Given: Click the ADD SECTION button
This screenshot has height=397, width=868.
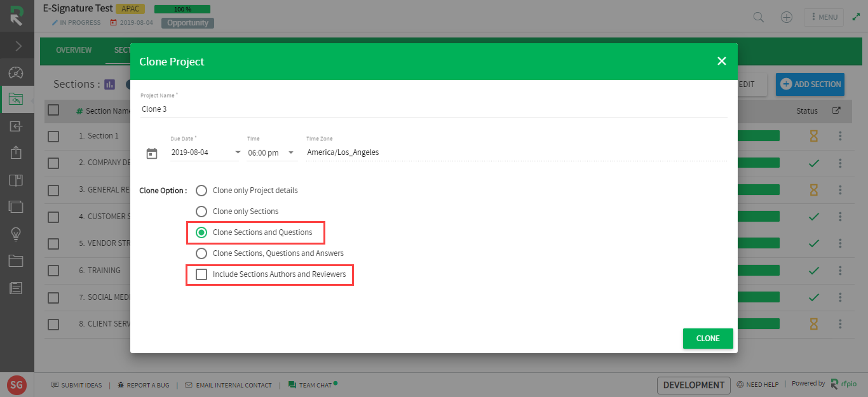Looking at the screenshot, I should point(810,84).
